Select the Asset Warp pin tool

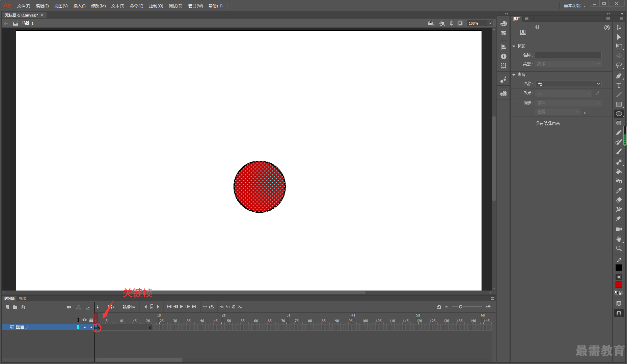click(x=619, y=219)
